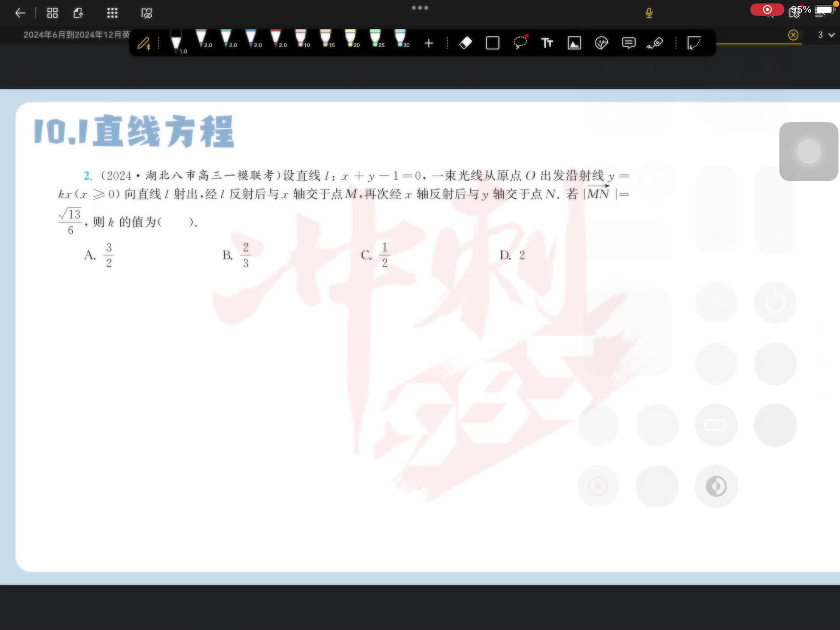
Task: Add a comment with comment tool
Action: (x=629, y=43)
